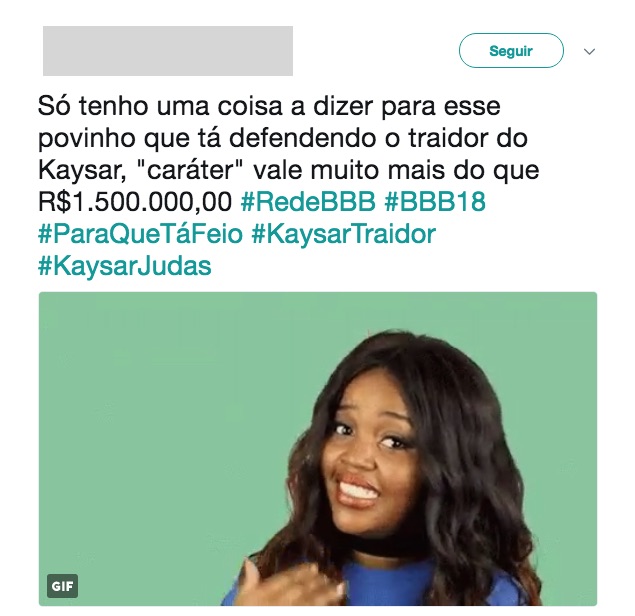Click the Seguir follow button
Viewport: 635px width, 616px height.
[511, 51]
